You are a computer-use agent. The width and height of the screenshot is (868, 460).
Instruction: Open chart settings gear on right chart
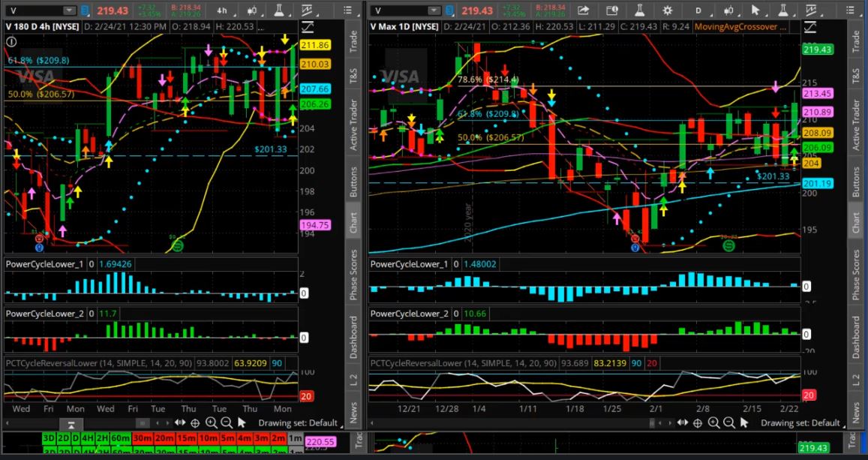click(x=668, y=10)
